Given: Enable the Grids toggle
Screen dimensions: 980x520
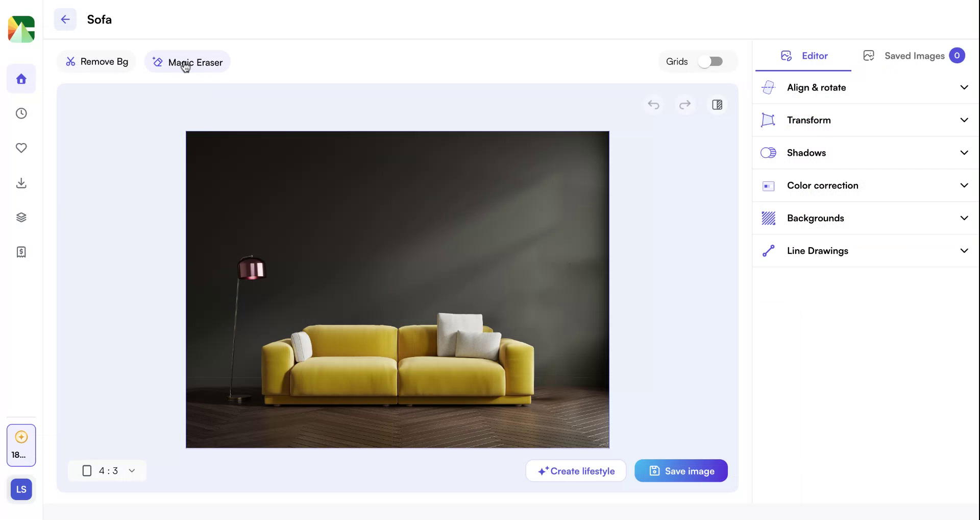Looking at the screenshot, I should coord(711,61).
